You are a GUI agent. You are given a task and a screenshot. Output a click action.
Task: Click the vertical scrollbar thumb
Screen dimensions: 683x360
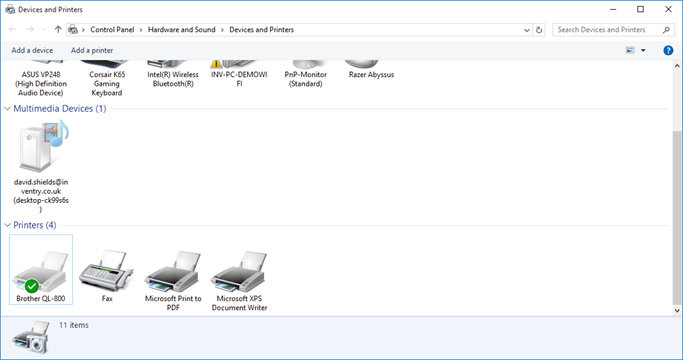point(677,218)
